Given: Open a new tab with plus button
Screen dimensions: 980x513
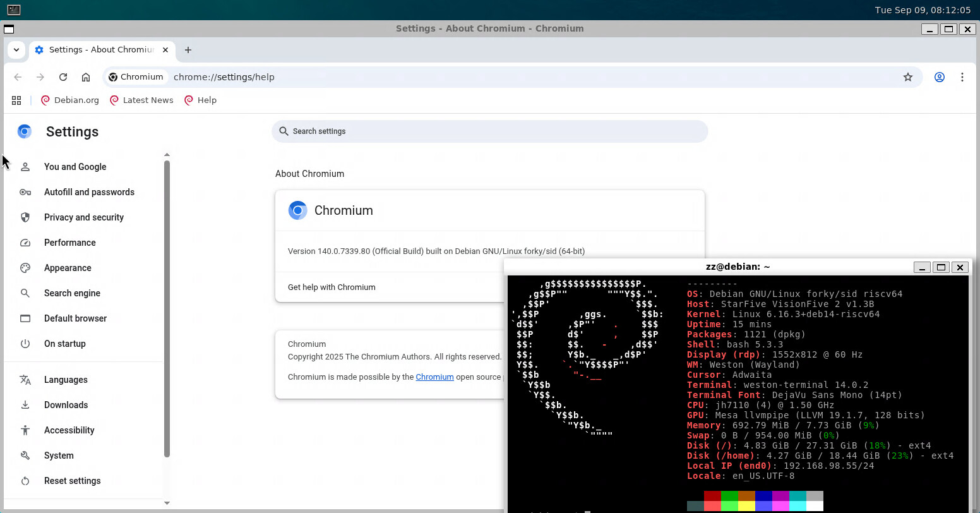Looking at the screenshot, I should 188,50.
